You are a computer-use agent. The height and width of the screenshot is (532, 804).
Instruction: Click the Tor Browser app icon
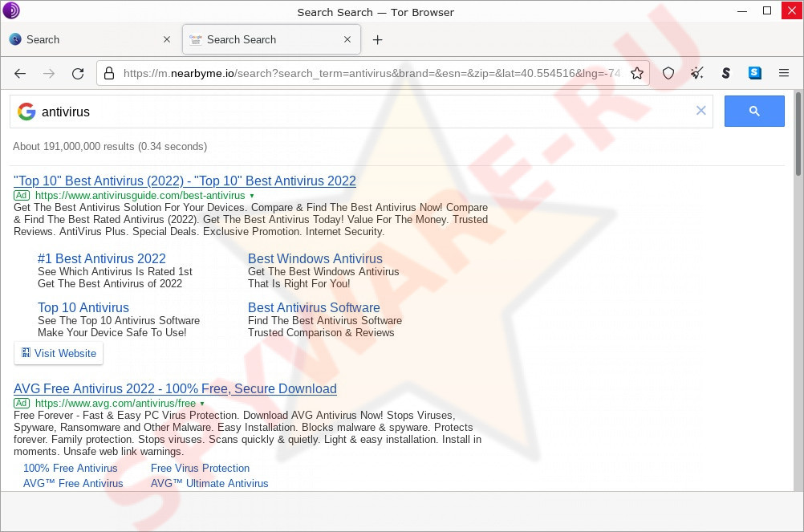(11, 10)
